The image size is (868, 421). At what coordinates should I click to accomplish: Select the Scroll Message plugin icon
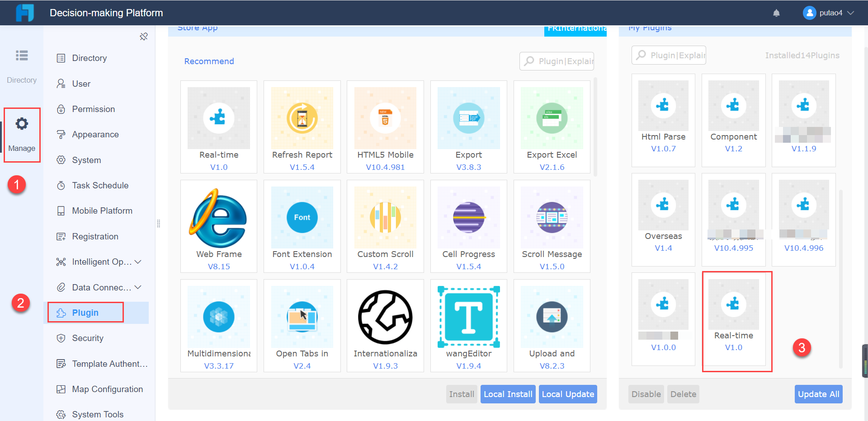552,217
